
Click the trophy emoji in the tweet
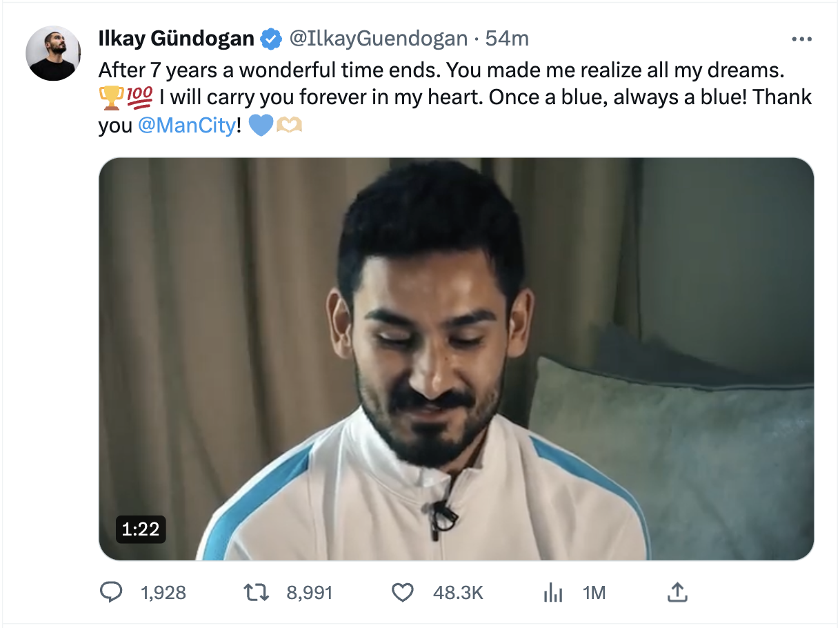point(110,98)
